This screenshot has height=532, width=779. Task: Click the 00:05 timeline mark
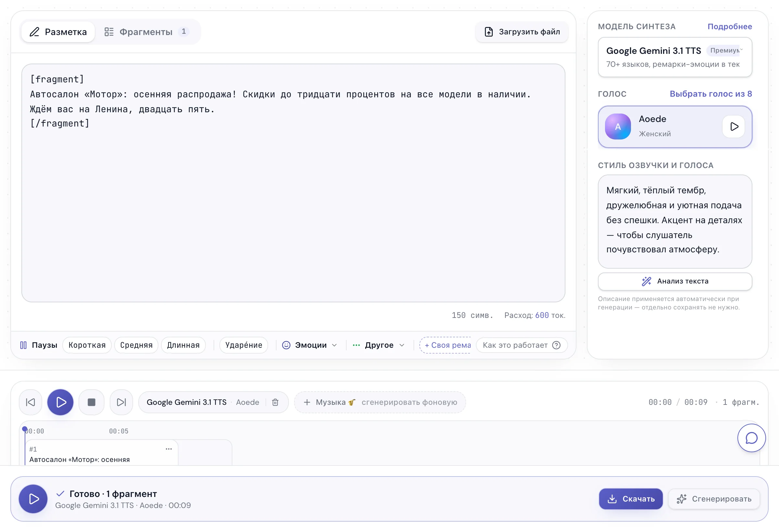tap(119, 431)
